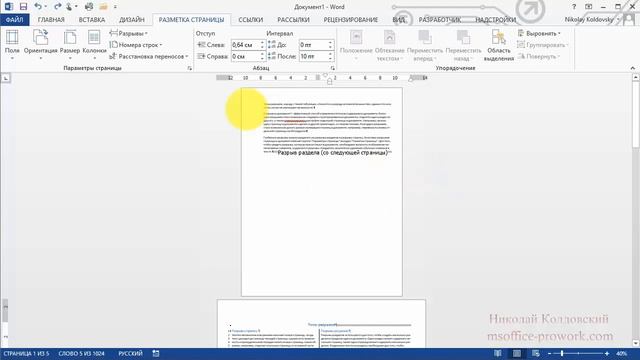640x360 pixels.
Task: Open Размер page size menu
Action: click(x=70, y=45)
